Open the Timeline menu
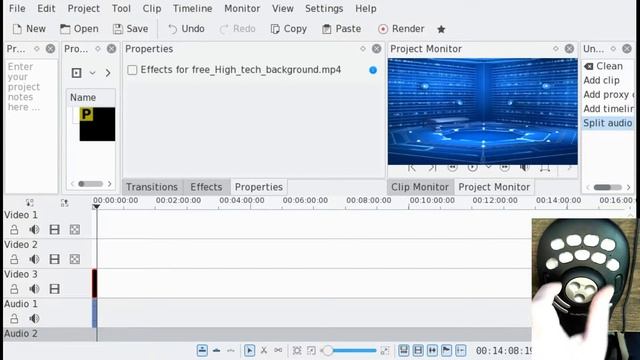640x360 pixels. (193, 9)
